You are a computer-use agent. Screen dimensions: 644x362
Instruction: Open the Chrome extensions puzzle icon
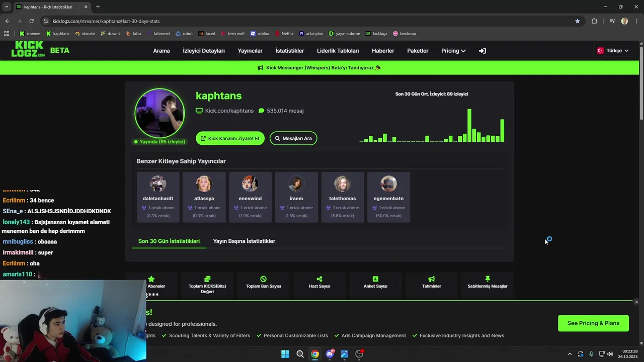tap(594, 21)
